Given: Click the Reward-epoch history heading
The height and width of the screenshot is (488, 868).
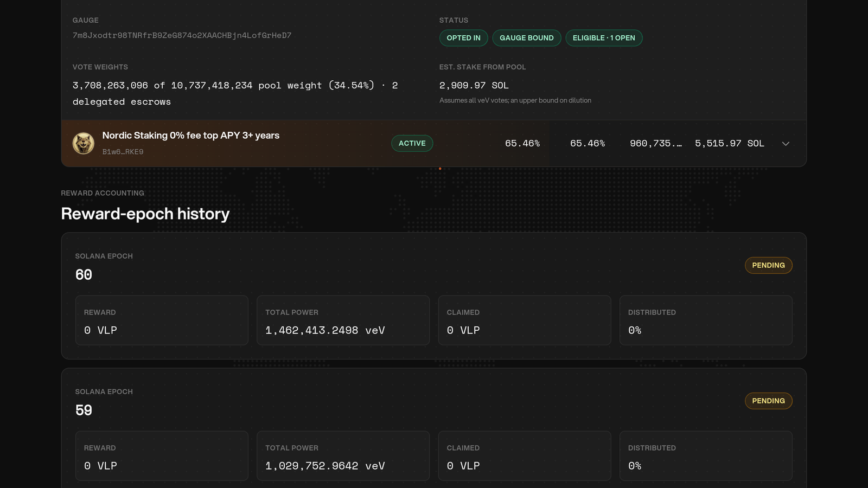Looking at the screenshot, I should (145, 214).
